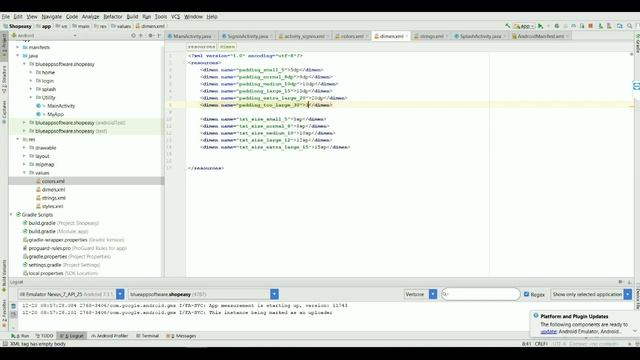The image size is (640, 360).
Task: Click the update link in notification
Action: coord(549,331)
